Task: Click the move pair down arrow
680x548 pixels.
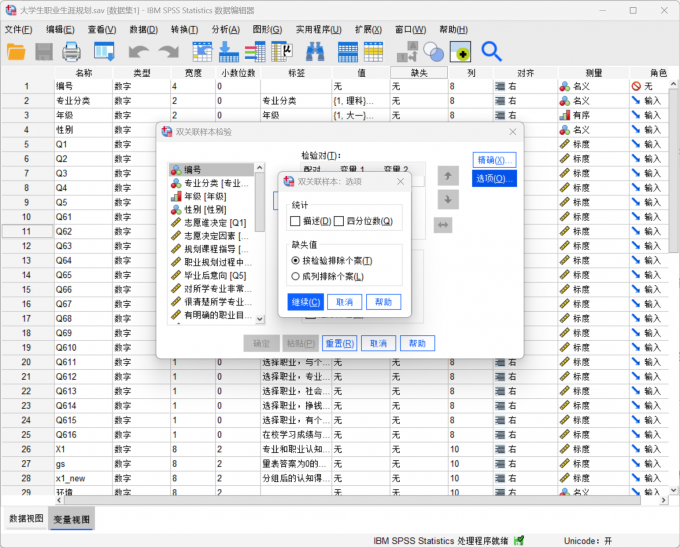Action: click(448, 199)
